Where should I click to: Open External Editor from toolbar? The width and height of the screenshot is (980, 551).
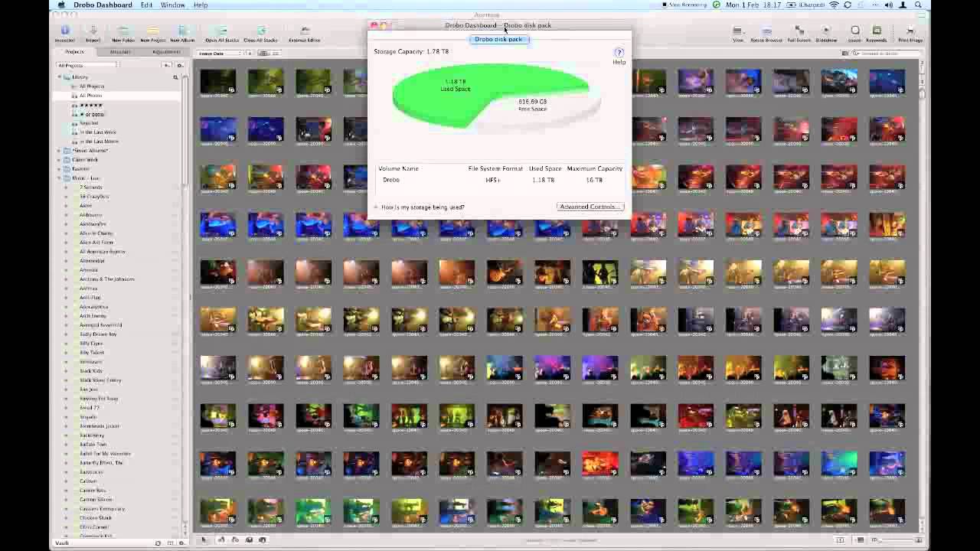[305, 31]
